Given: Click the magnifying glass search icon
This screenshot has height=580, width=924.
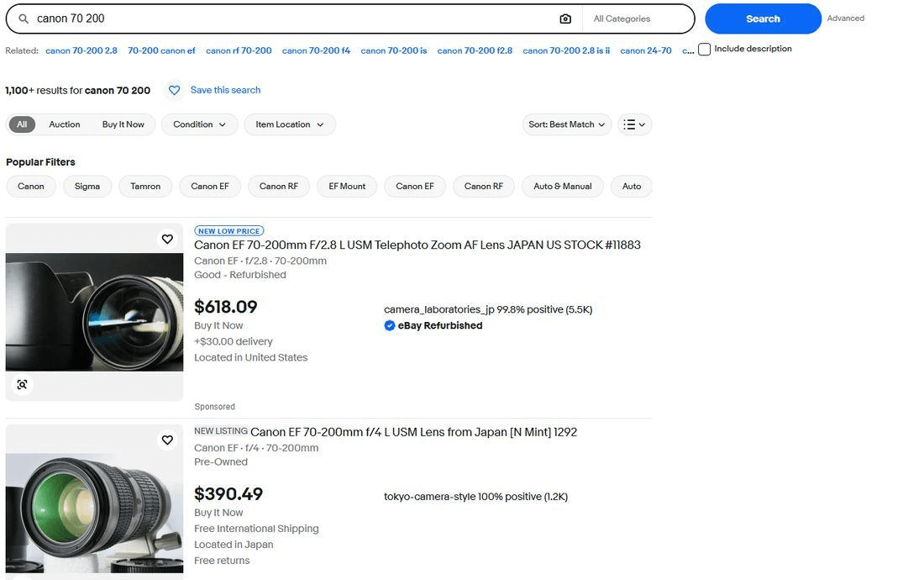Looking at the screenshot, I should point(24,18).
